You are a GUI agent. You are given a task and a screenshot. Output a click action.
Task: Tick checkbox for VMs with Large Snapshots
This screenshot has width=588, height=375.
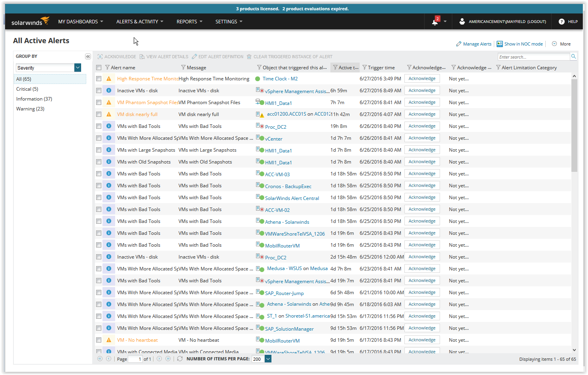coord(99,150)
